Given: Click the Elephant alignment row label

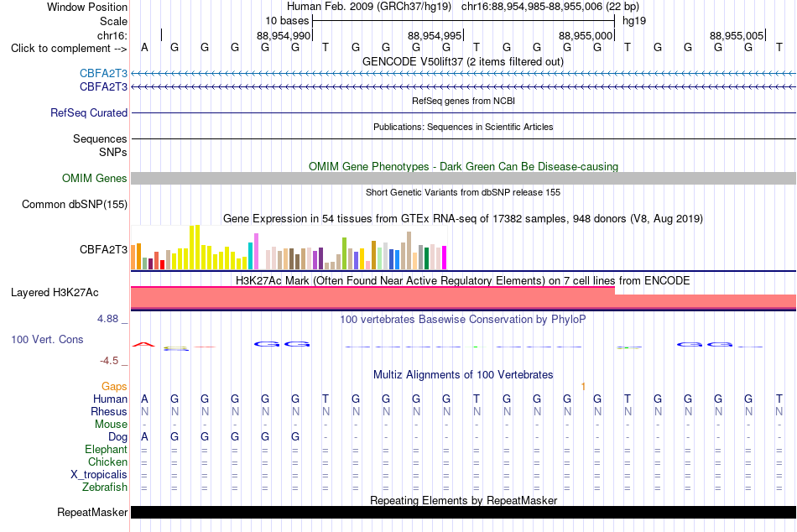Looking at the screenshot, I should 106,449.
